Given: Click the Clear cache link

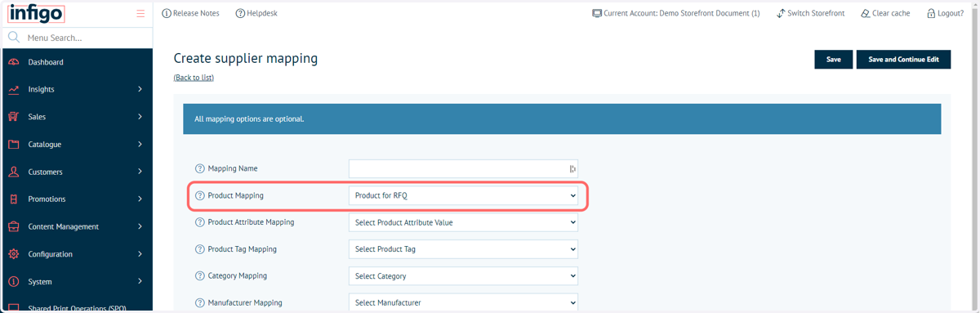Looking at the screenshot, I should (x=891, y=13).
